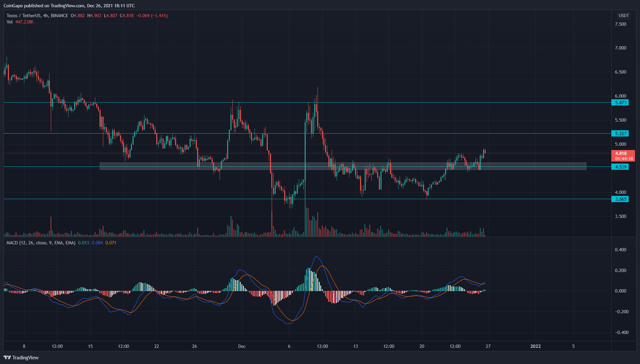This screenshot has height=364, width=640.
Task: Click the Dec label on time axis
Action: coord(242,346)
